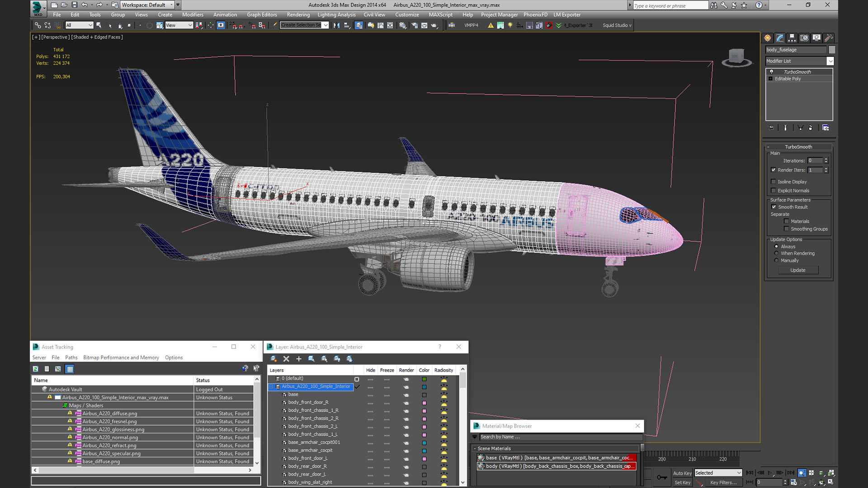Open the reference coordinate system View dropdown
The height and width of the screenshot is (488, 868).
click(179, 25)
